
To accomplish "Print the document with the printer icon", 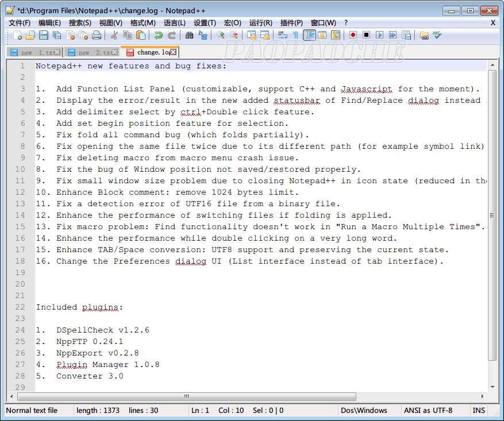I will (97, 35).
